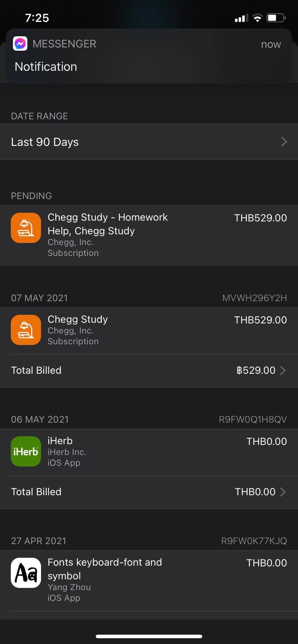Image resolution: width=298 pixels, height=644 pixels.
Task: Select the Last 90 Days date range
Action: pyautogui.click(x=45, y=142)
